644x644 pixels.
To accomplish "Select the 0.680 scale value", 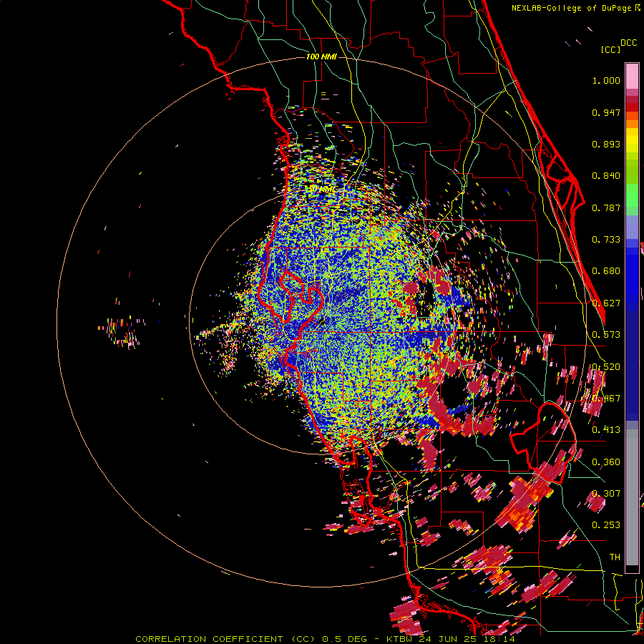I will [606, 271].
